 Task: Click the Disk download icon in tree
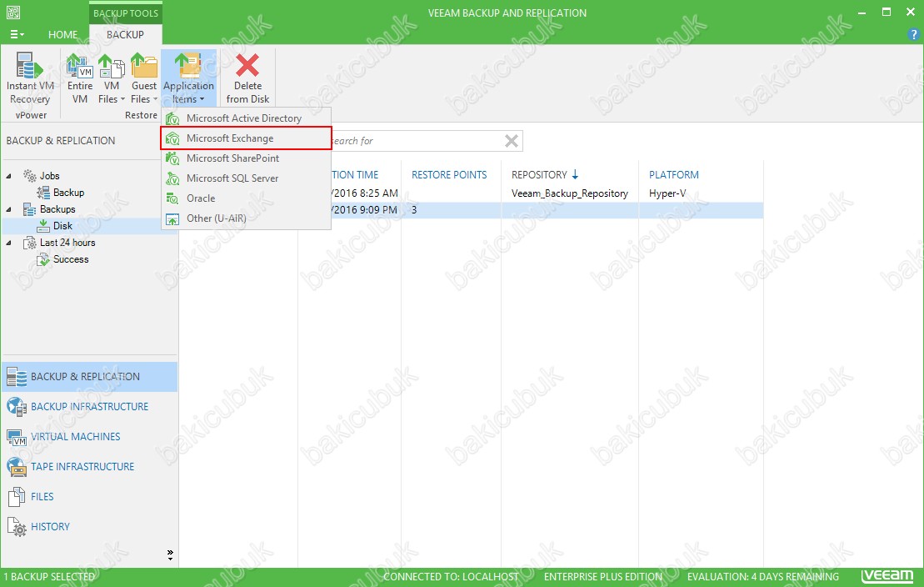(x=43, y=225)
